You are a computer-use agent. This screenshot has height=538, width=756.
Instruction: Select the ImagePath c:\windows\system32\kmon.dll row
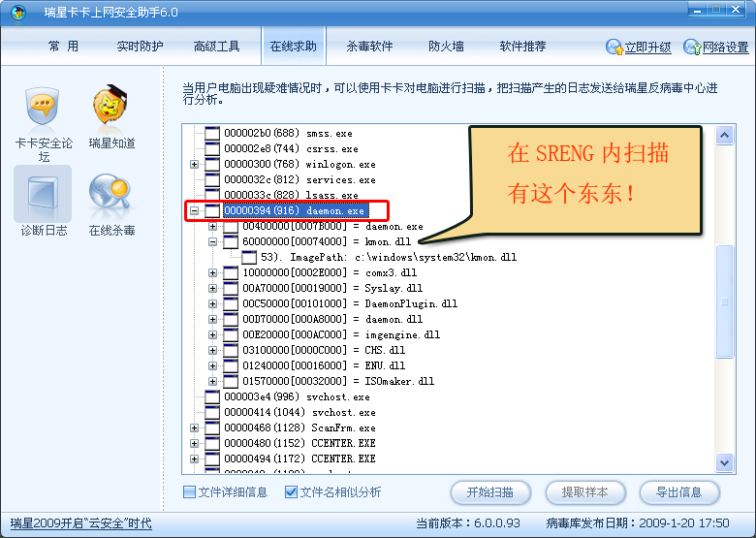[x=389, y=258]
